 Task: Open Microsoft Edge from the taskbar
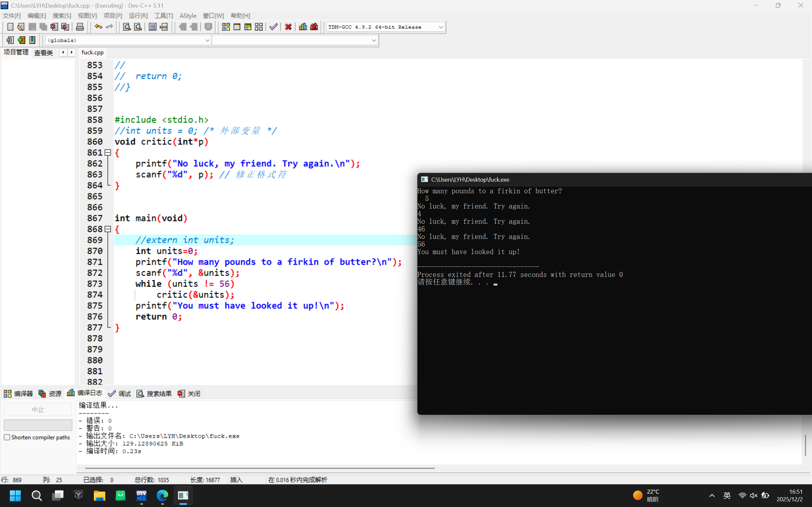162,495
